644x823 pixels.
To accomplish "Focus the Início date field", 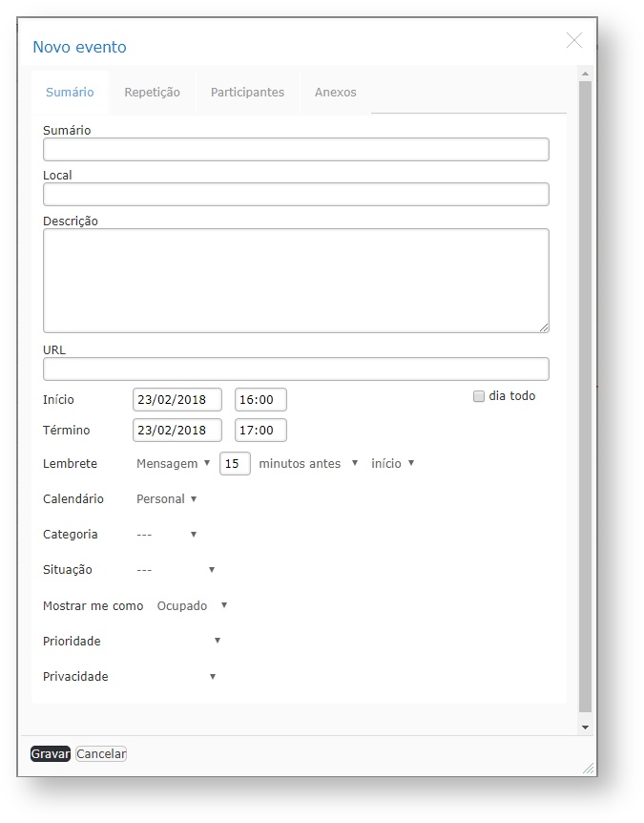I will coord(177,400).
